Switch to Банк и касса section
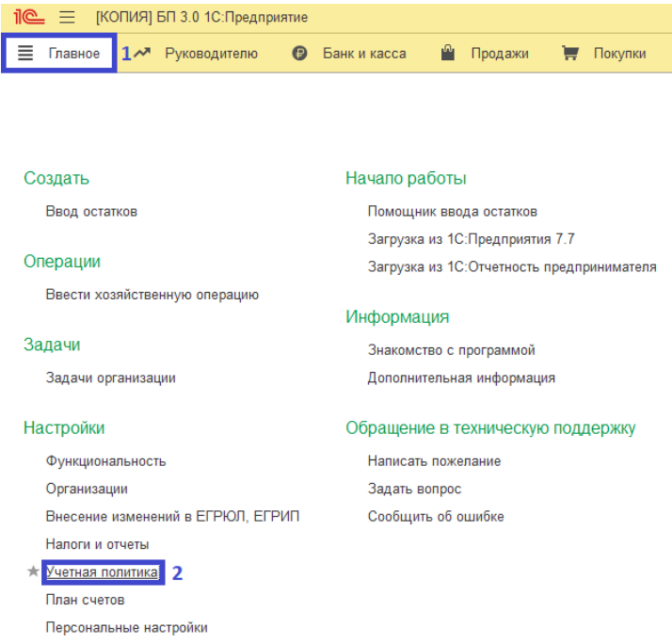This screenshot has width=672, height=643. [364, 54]
